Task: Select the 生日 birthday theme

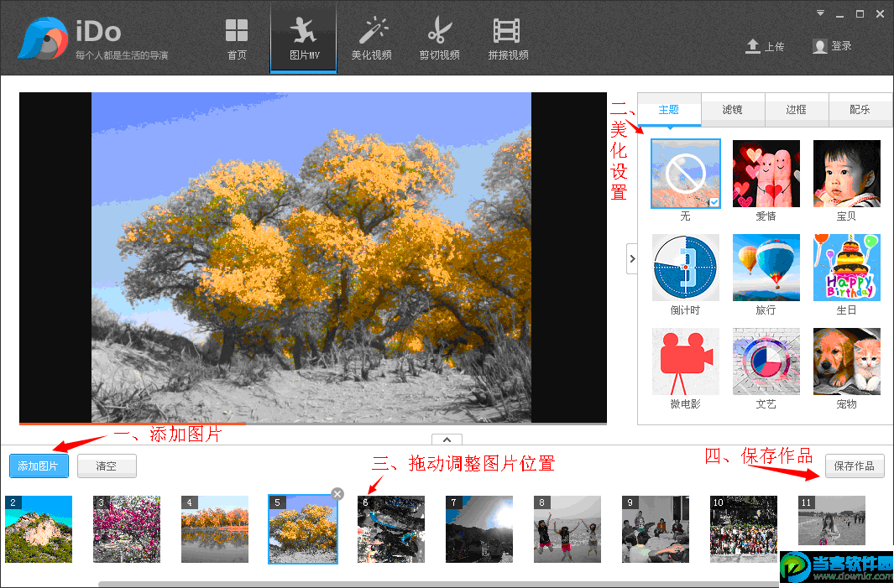Action: pos(847,268)
